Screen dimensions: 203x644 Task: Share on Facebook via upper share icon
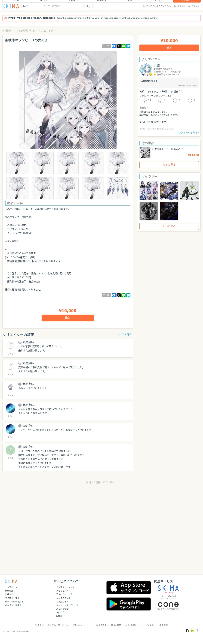pos(114,46)
